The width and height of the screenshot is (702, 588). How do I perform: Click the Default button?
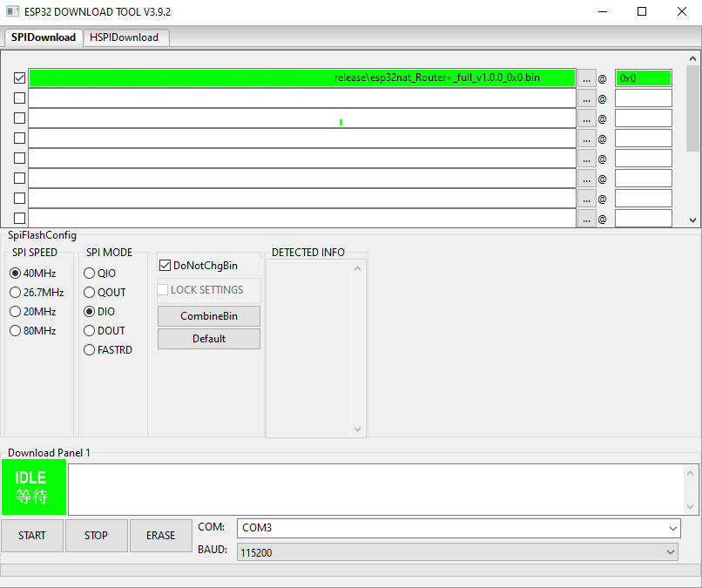209,339
